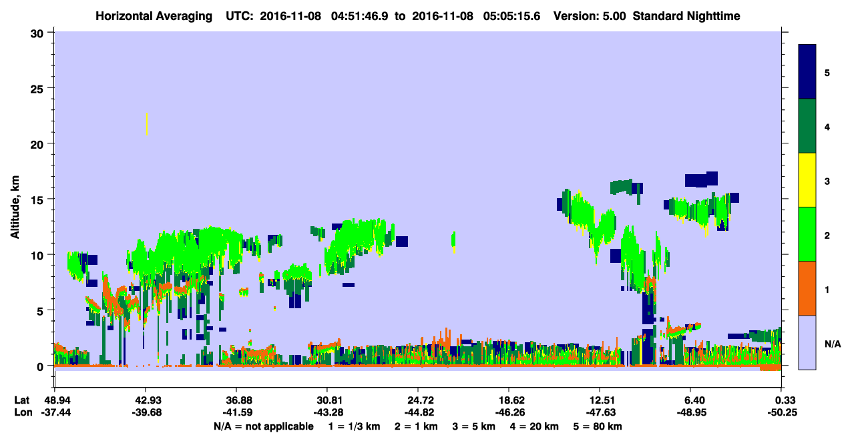
Task: Click 'Standard Nighttime' in the title
Action: coord(685,15)
